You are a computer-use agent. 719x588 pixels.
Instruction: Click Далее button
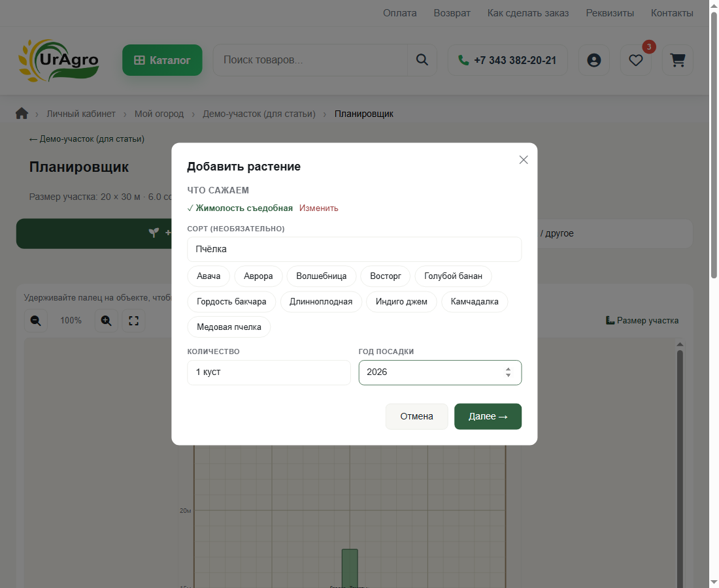(x=488, y=417)
